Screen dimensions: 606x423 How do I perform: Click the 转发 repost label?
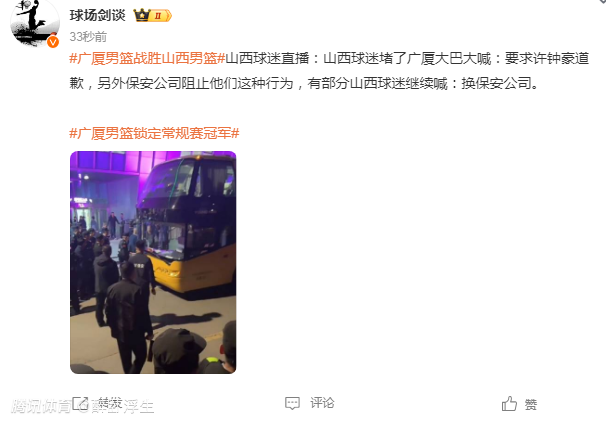pyautogui.click(x=110, y=404)
